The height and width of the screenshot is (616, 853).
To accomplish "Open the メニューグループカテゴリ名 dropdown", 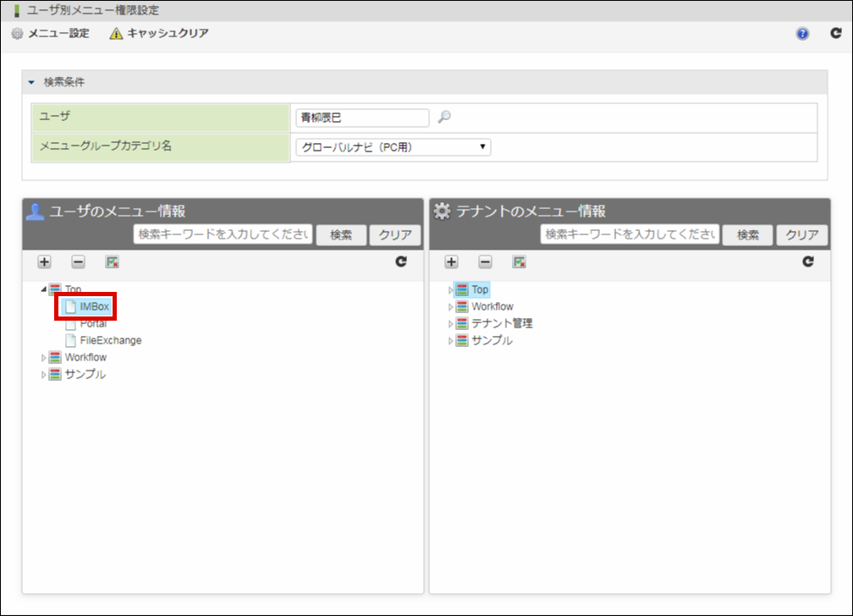I will (x=393, y=147).
